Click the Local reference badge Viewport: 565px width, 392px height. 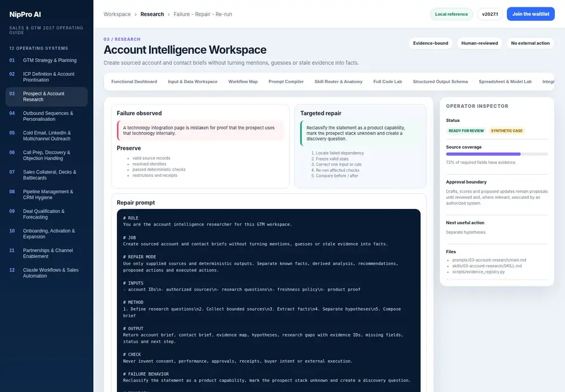(451, 14)
